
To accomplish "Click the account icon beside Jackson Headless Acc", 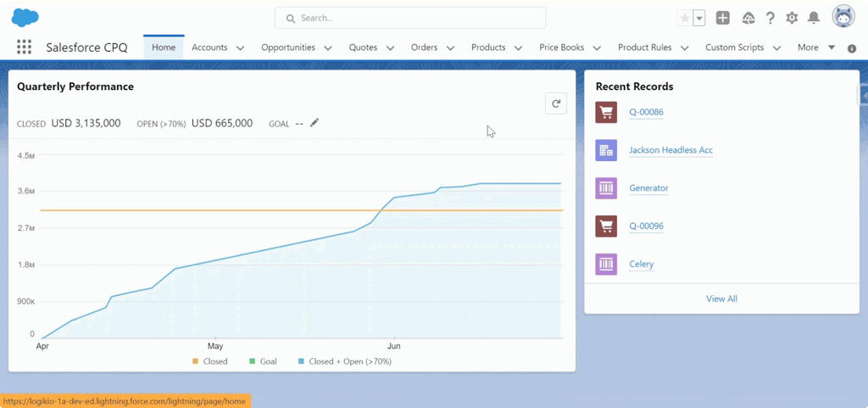I will pyautogui.click(x=606, y=150).
